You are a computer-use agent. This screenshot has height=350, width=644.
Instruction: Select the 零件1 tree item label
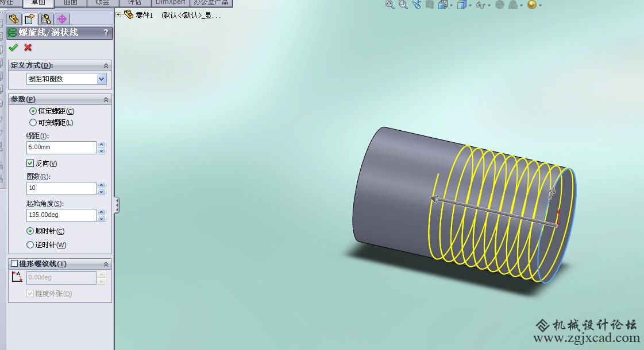click(x=144, y=15)
